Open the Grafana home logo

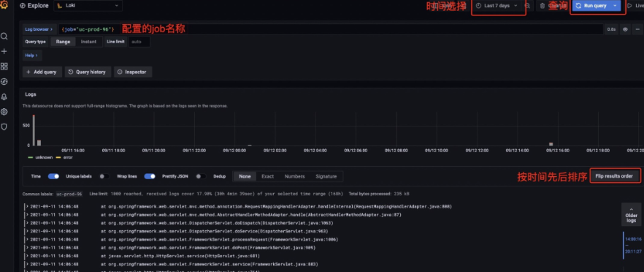4,5
